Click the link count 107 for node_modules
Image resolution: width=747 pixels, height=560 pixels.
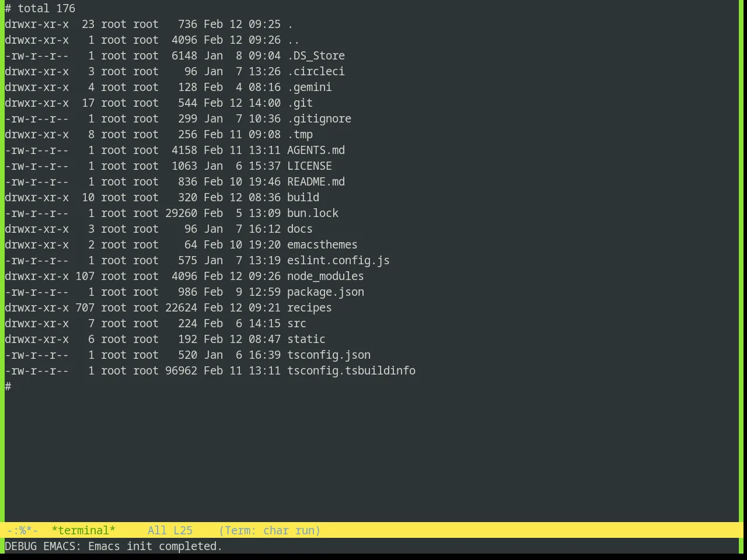point(85,276)
